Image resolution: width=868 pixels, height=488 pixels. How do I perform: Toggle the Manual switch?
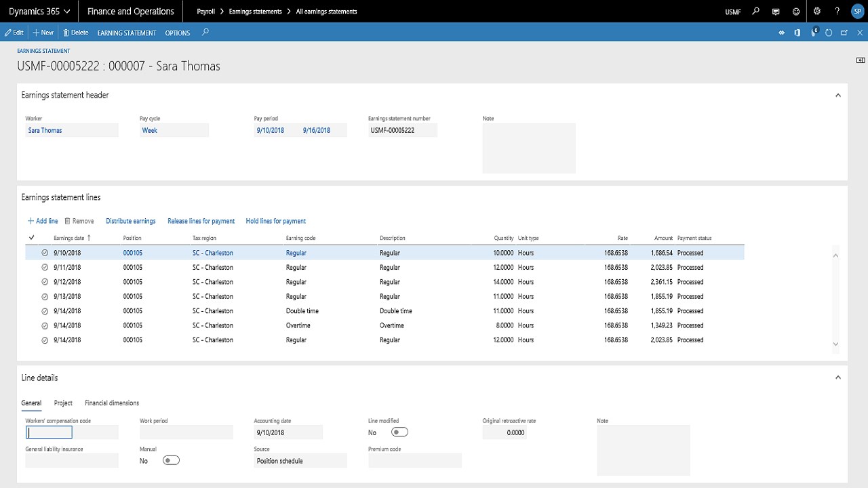[171, 460]
